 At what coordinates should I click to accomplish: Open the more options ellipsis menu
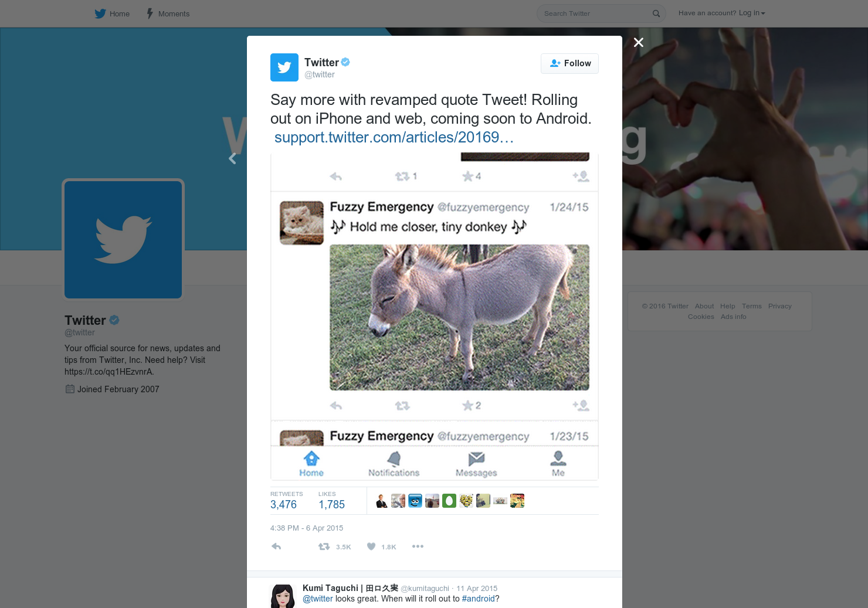[x=418, y=546]
